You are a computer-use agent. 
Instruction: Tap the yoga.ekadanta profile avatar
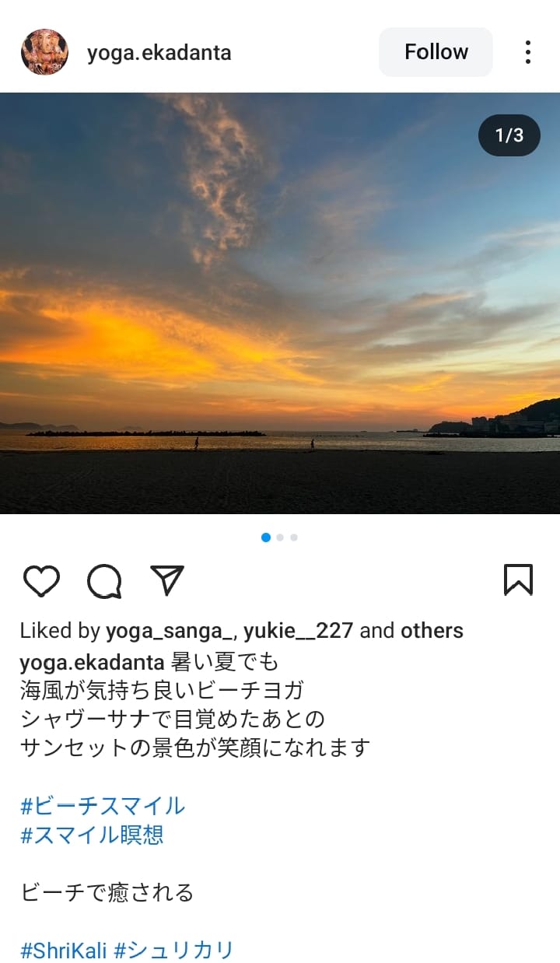[44, 52]
